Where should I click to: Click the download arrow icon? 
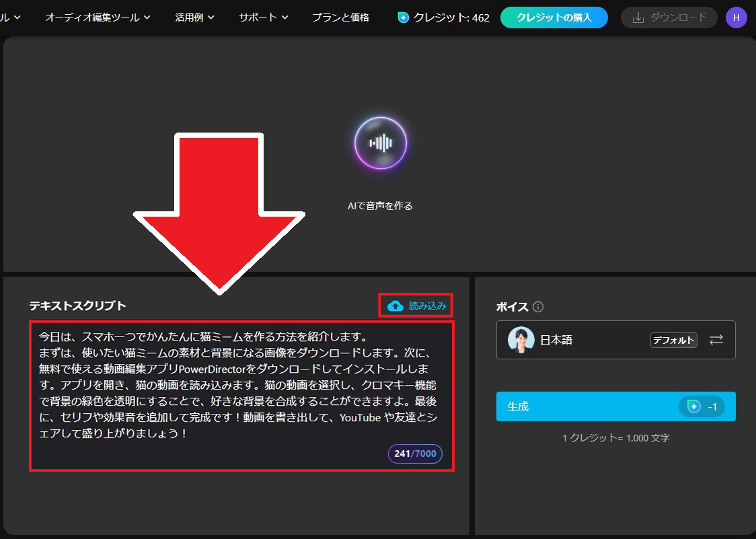[x=638, y=18]
